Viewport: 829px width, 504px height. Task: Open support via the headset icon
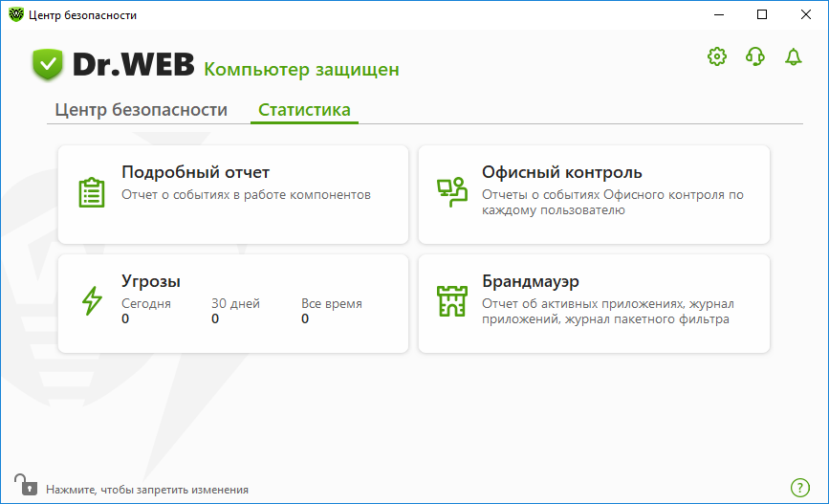click(x=755, y=56)
